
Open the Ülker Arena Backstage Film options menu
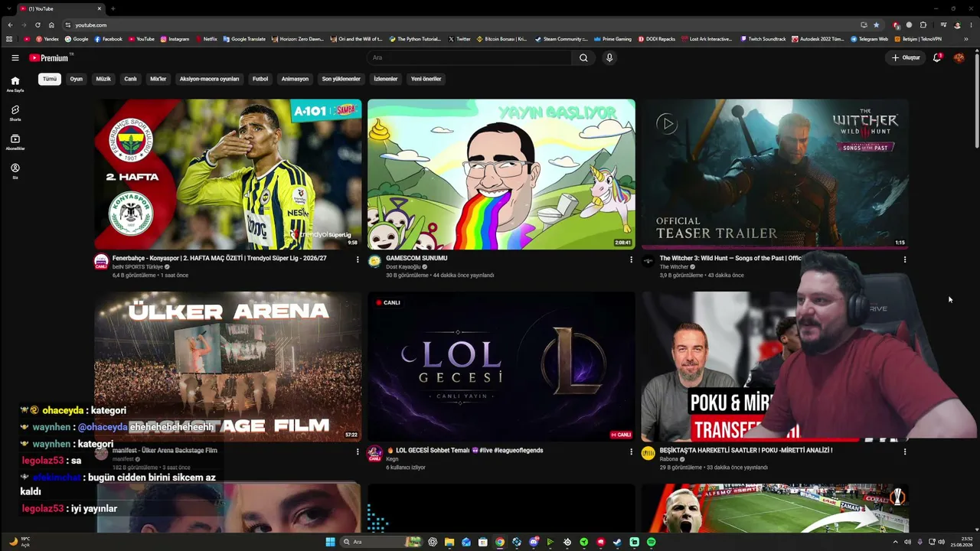click(x=358, y=452)
